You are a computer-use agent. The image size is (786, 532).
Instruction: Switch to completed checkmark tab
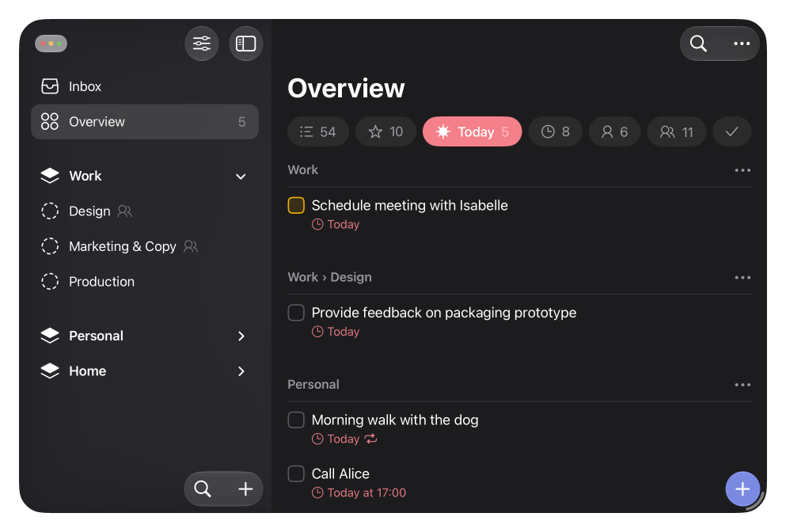pyautogui.click(x=732, y=132)
